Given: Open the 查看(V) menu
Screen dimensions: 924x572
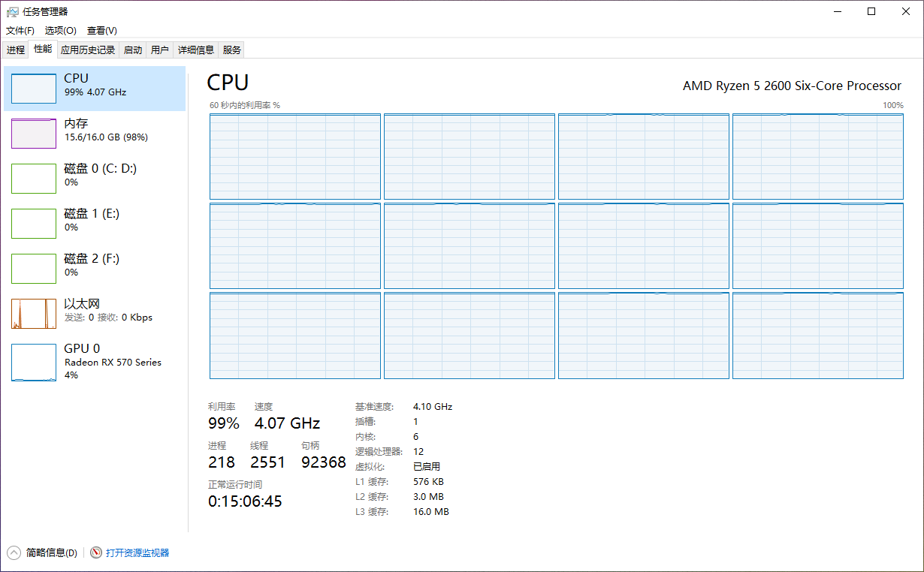Looking at the screenshot, I should point(101,31).
